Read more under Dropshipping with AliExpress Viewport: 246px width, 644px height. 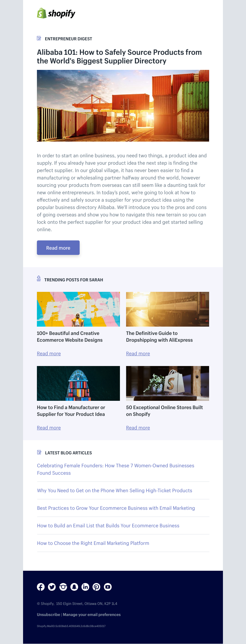[138, 353]
